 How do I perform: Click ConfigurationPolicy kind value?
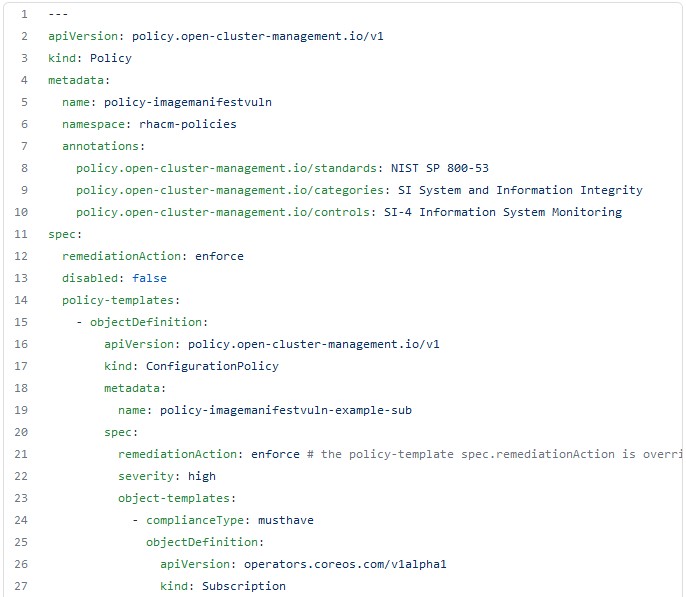click(212, 366)
